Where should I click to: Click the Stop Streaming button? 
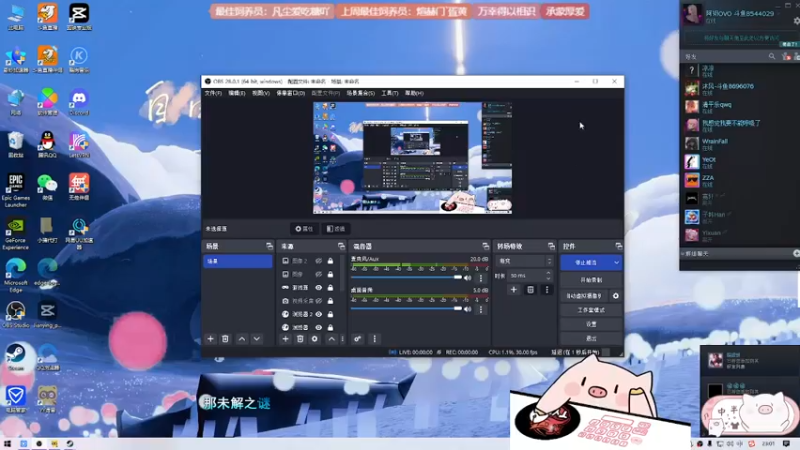(586, 262)
